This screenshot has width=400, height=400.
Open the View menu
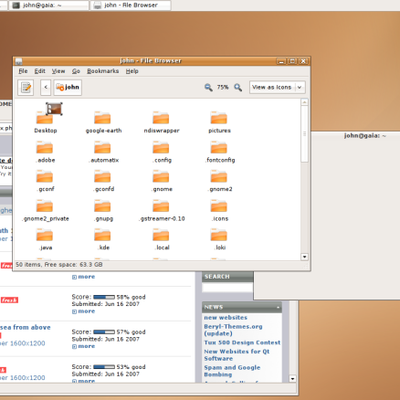click(x=58, y=71)
